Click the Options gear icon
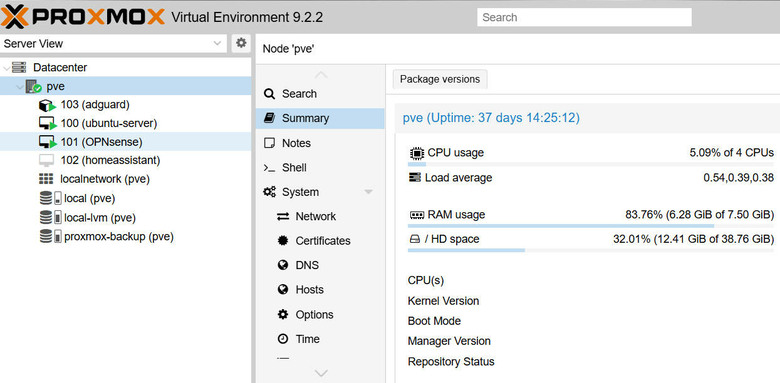The width and height of the screenshot is (780, 383). pyautogui.click(x=283, y=314)
